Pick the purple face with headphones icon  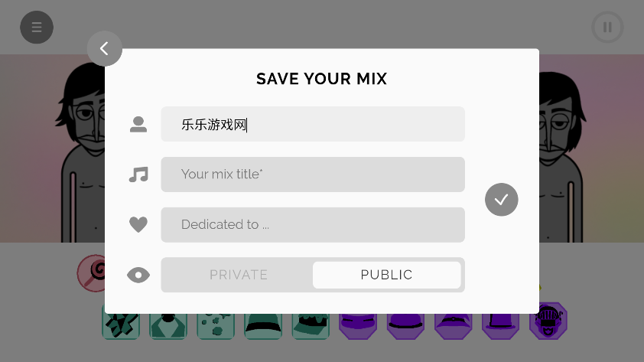548,322
